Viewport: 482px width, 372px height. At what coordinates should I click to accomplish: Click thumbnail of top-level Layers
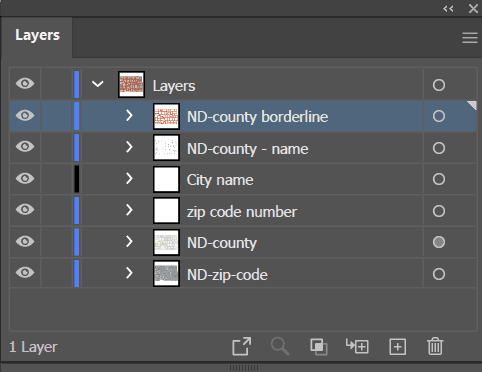click(131, 84)
